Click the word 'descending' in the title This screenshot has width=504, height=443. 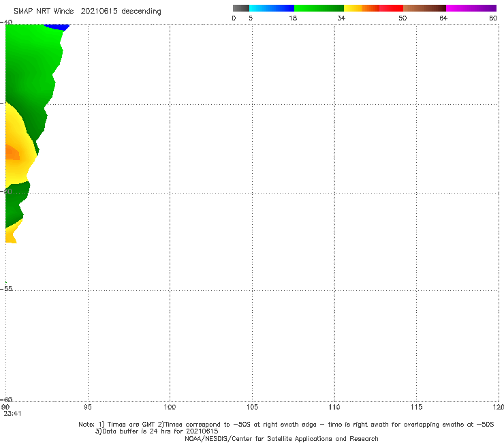tap(142, 12)
